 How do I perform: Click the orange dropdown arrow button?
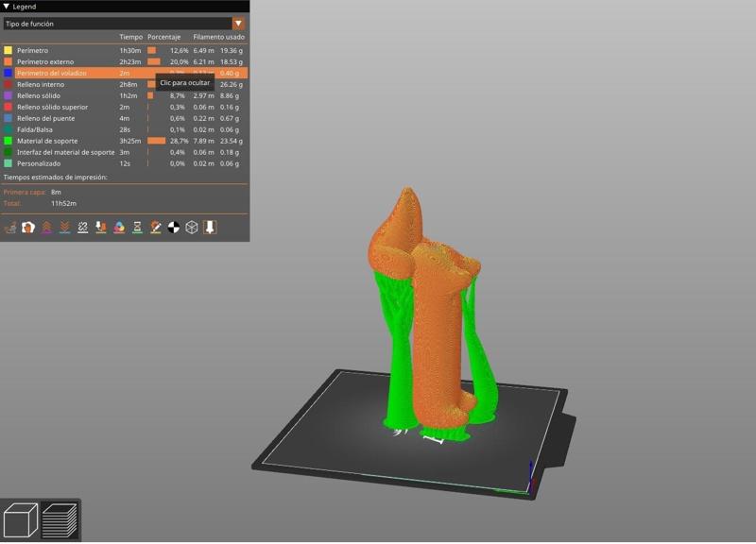(239, 24)
